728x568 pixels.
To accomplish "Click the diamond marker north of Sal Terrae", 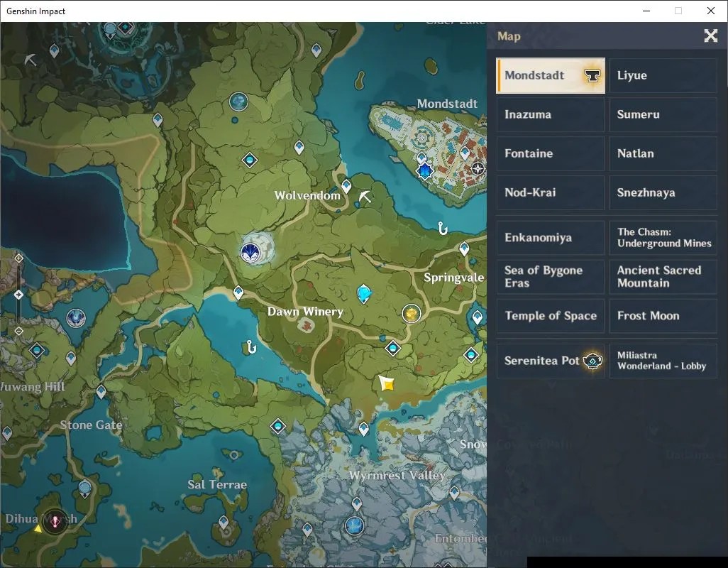I will pyautogui.click(x=277, y=426).
